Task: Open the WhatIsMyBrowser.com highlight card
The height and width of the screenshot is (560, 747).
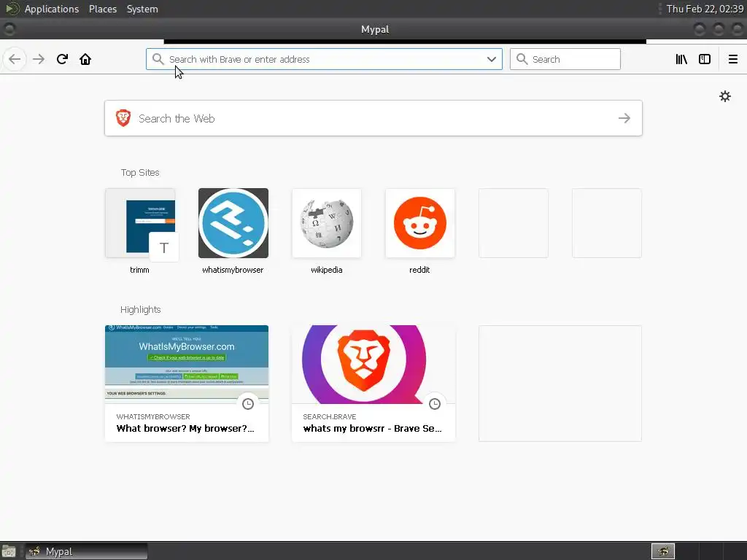Action: click(187, 384)
